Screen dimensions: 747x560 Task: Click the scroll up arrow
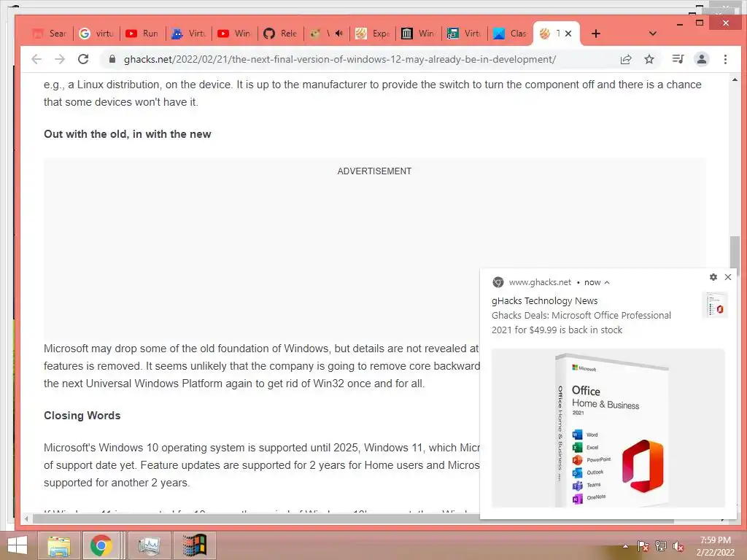coord(735,80)
